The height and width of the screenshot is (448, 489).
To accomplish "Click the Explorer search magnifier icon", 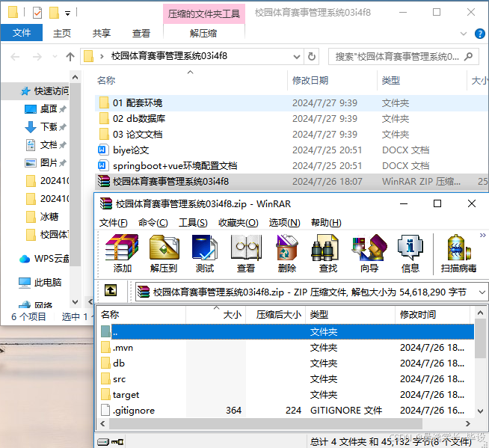I will tap(468, 57).
